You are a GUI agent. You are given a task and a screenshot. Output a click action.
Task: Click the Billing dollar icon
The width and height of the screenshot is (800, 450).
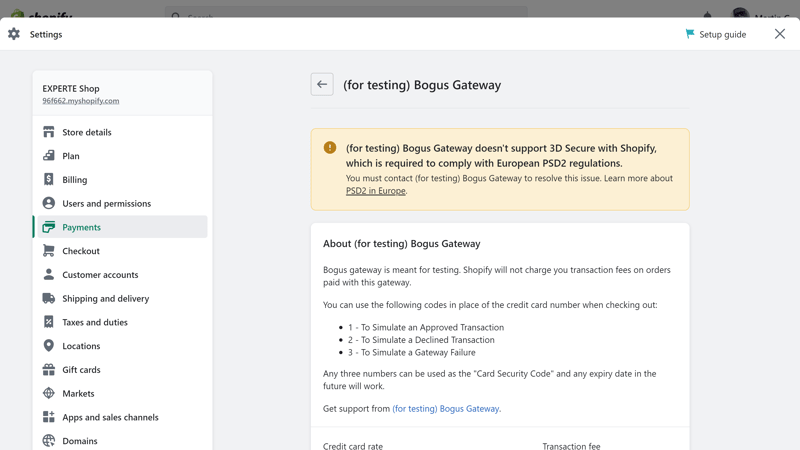(48, 180)
